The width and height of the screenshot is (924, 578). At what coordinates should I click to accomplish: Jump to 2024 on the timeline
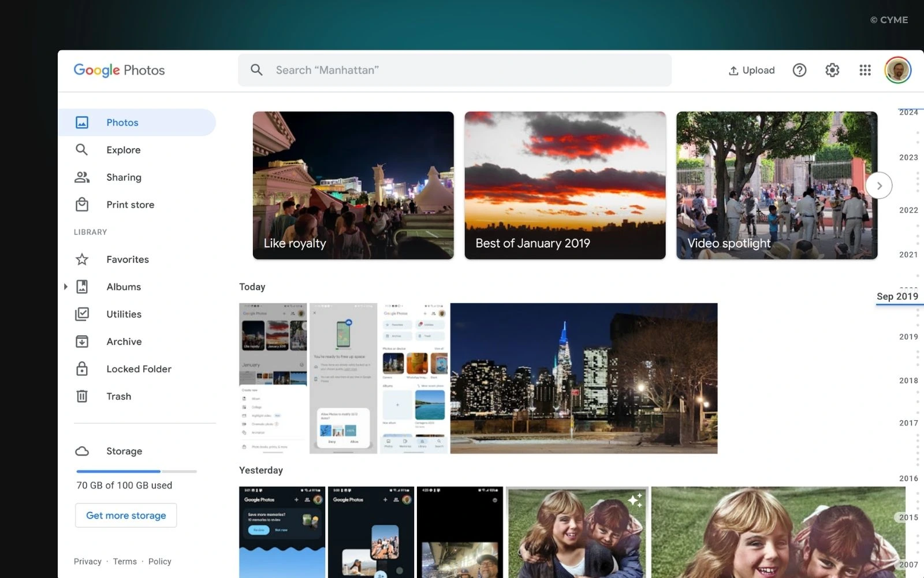pos(908,113)
